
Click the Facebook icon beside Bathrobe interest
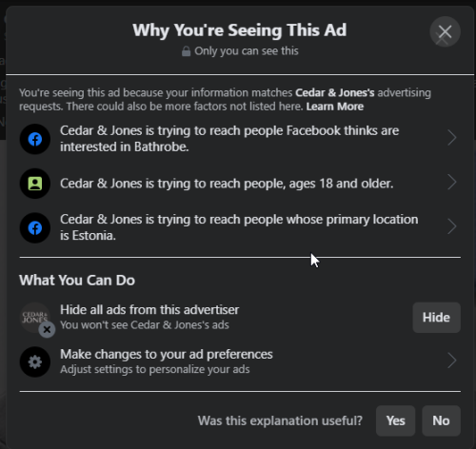[x=35, y=139]
